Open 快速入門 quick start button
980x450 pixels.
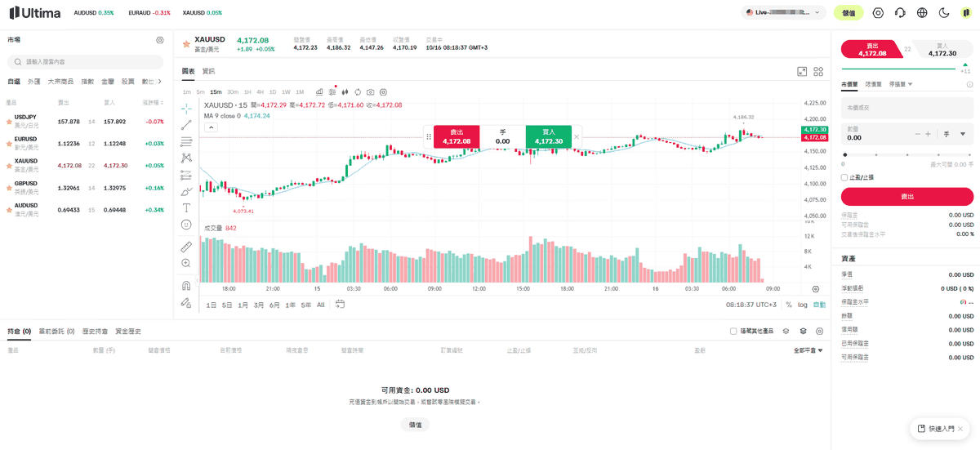tap(940, 429)
